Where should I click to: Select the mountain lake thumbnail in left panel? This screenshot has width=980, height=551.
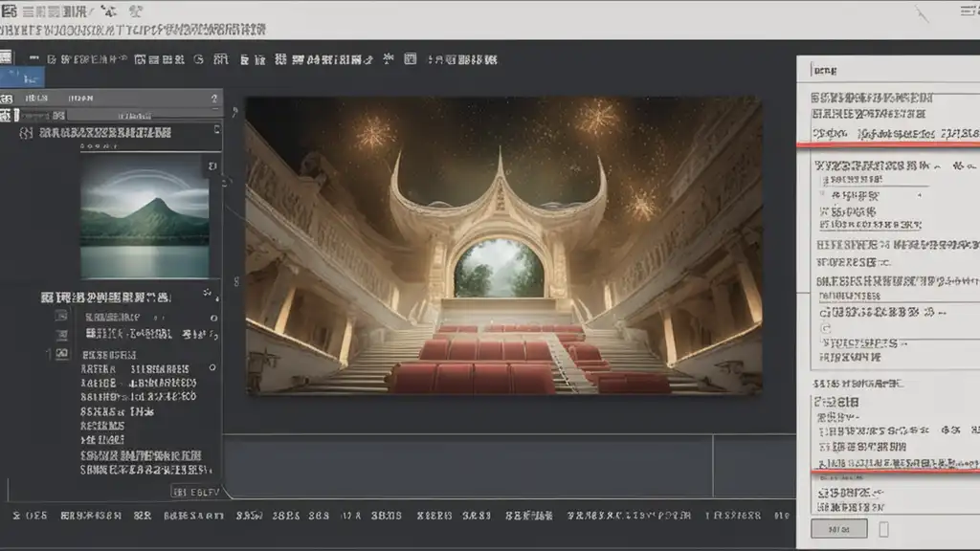145,216
